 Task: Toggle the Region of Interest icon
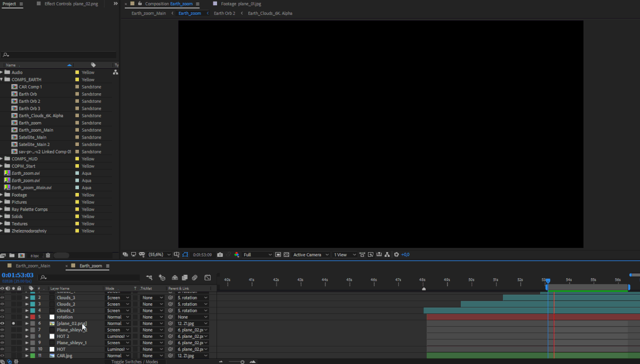tap(278, 255)
